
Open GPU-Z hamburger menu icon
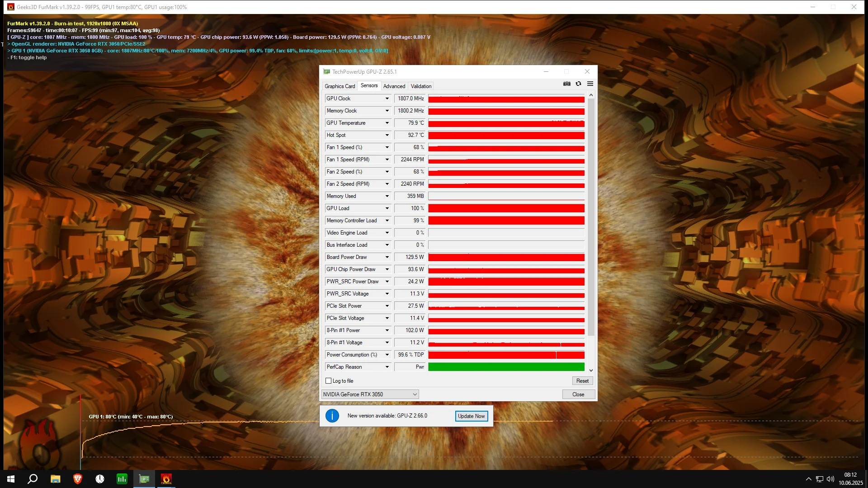[x=590, y=84]
